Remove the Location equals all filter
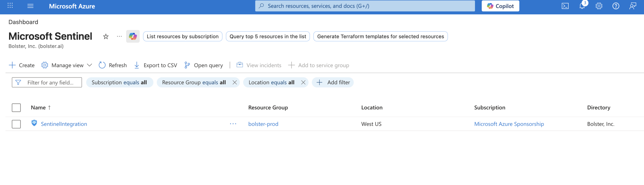 pyautogui.click(x=303, y=82)
